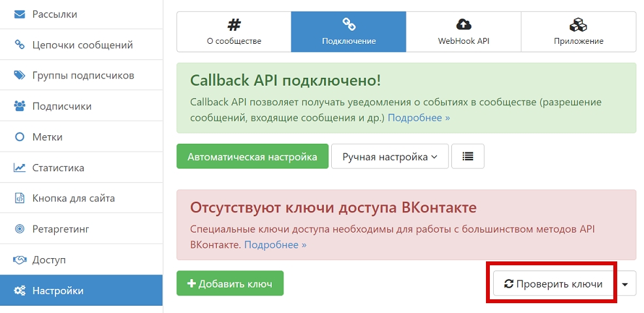Click the chain icon for Цепочки сообщений
The image size is (644, 313).
(20, 44)
